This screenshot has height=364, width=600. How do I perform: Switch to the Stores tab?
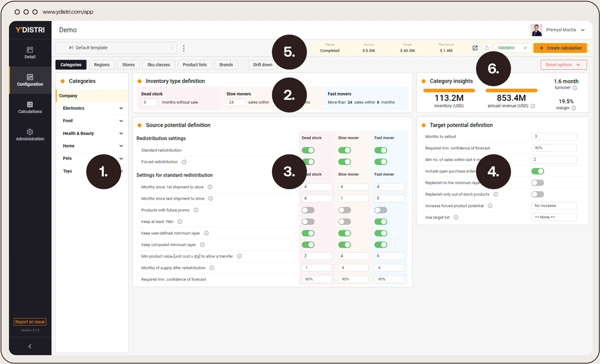coord(128,65)
